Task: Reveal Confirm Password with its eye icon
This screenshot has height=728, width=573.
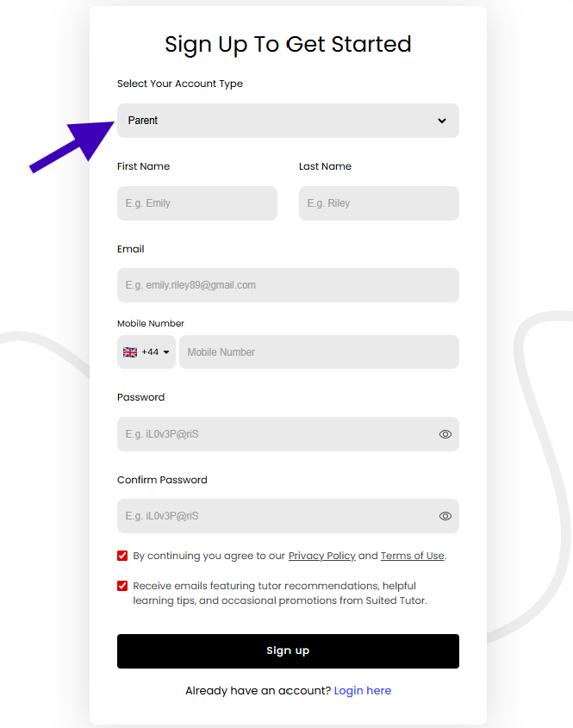Action: (x=445, y=516)
